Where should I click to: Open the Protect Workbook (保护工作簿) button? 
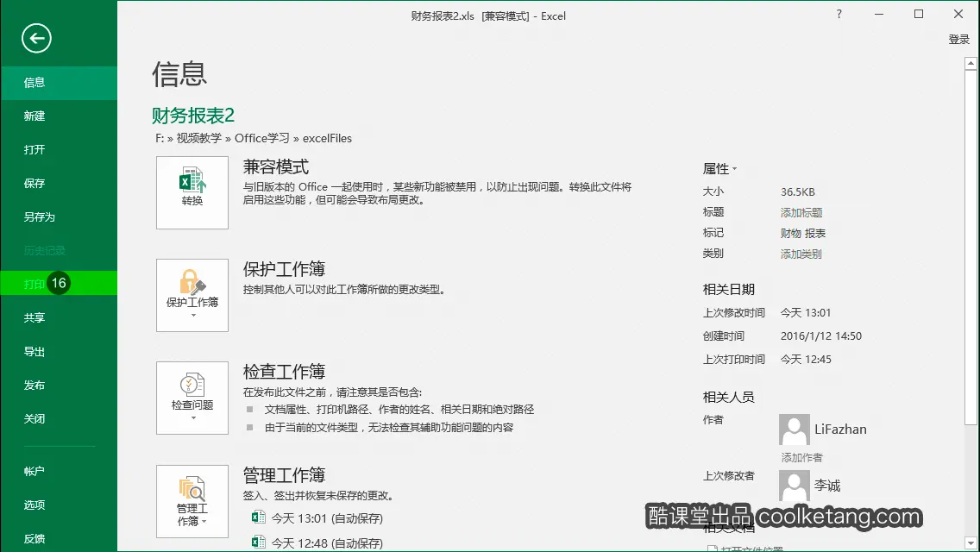(x=192, y=295)
